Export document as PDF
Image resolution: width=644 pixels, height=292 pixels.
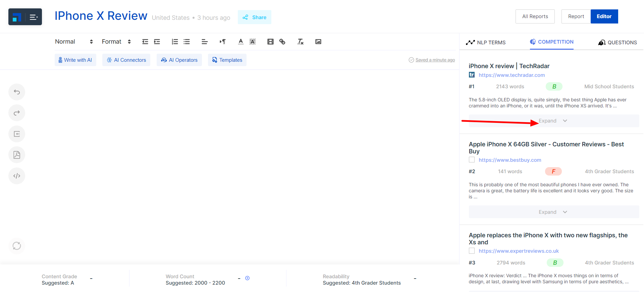[x=17, y=155]
